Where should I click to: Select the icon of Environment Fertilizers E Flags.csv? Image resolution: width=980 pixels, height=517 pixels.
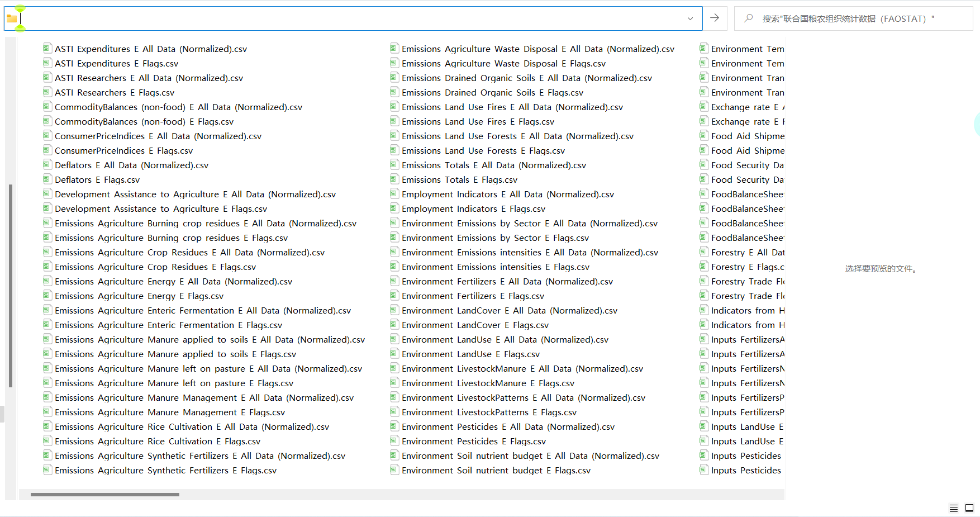(x=394, y=296)
